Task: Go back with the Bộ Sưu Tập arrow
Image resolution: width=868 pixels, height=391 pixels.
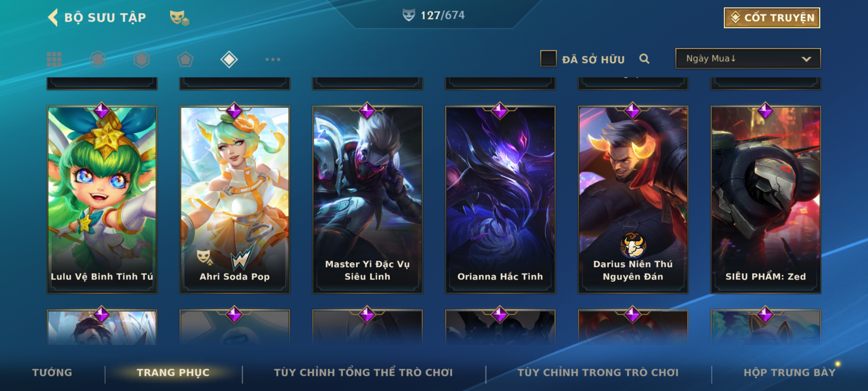Action: 53,17
